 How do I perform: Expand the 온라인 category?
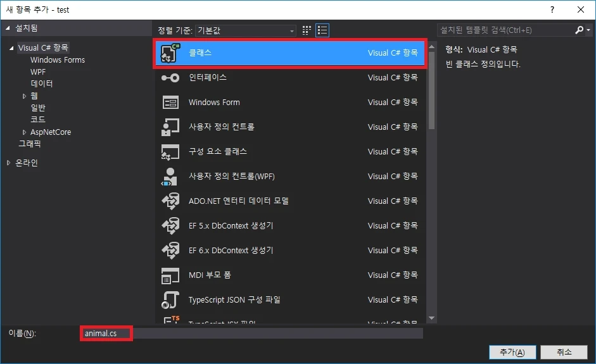coord(9,163)
